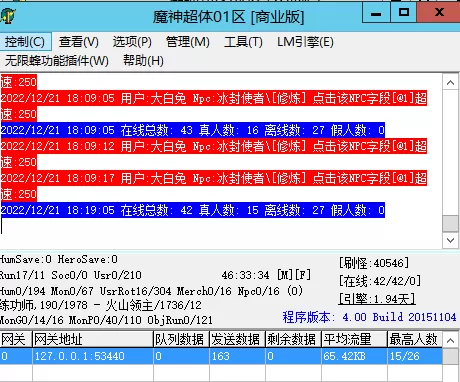
Task: Click the log scroll down arrow
Action: [x=451, y=240]
